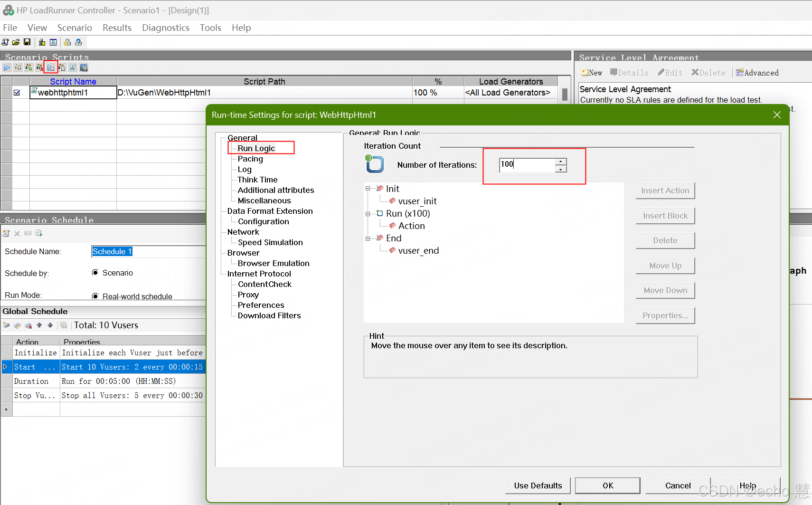Select Think Time in the settings tree
The width and height of the screenshot is (812, 505).
257,180
